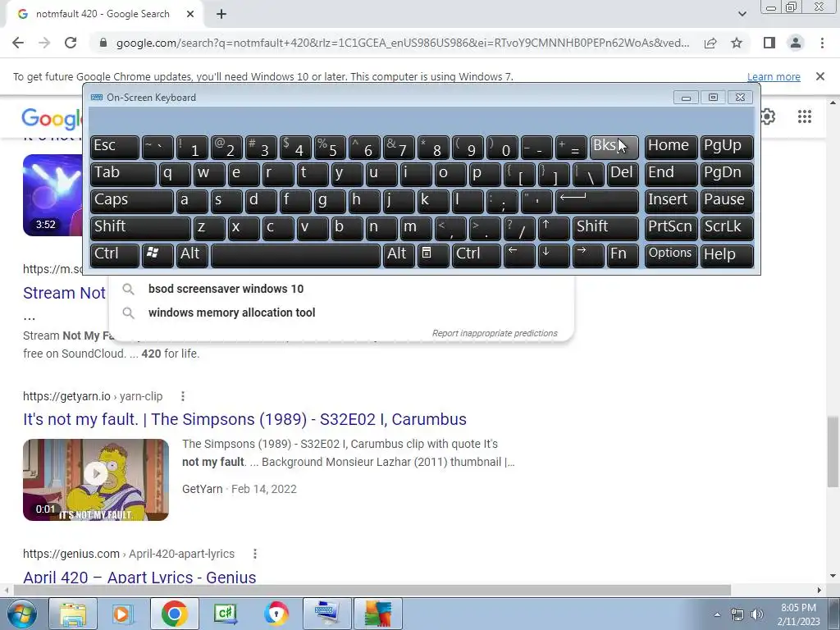This screenshot has height=630, width=840.
Task: Open volume speaker icon in tray
Action: [x=757, y=614]
